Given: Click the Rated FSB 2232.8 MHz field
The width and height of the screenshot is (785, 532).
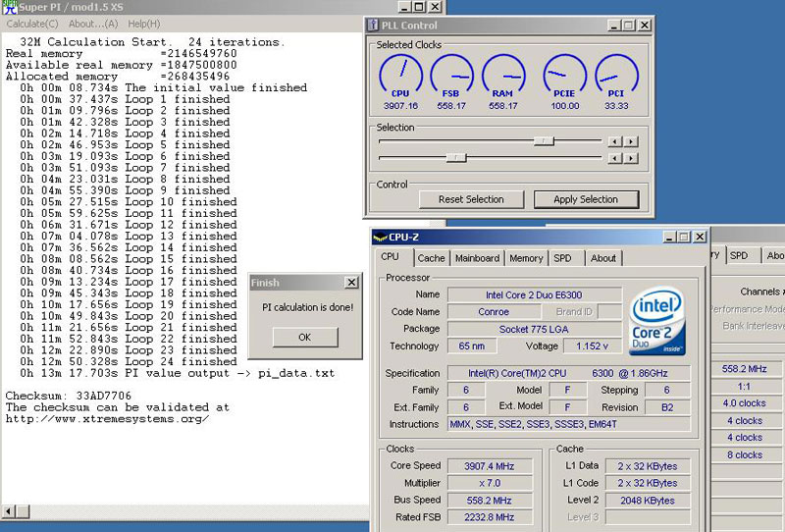Looking at the screenshot, I should pyautogui.click(x=489, y=517).
